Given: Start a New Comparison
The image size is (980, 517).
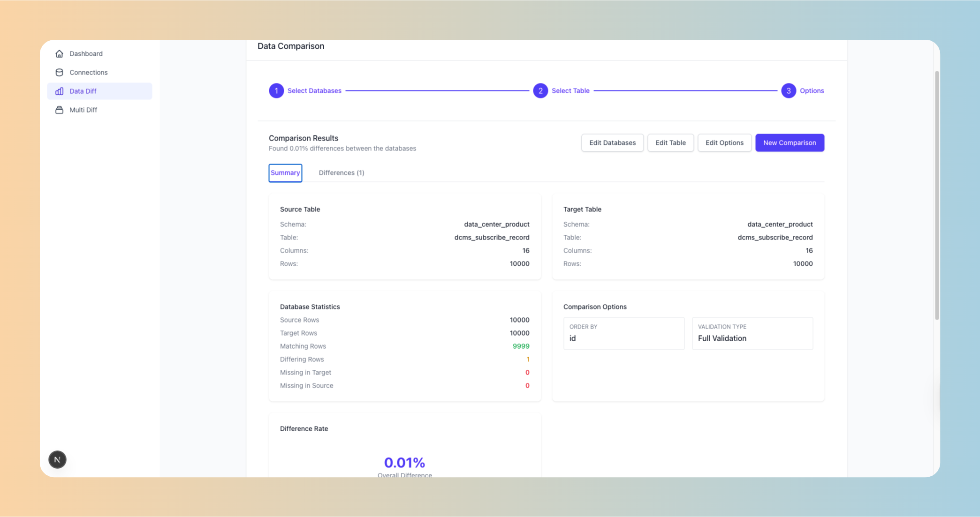Looking at the screenshot, I should tap(789, 142).
